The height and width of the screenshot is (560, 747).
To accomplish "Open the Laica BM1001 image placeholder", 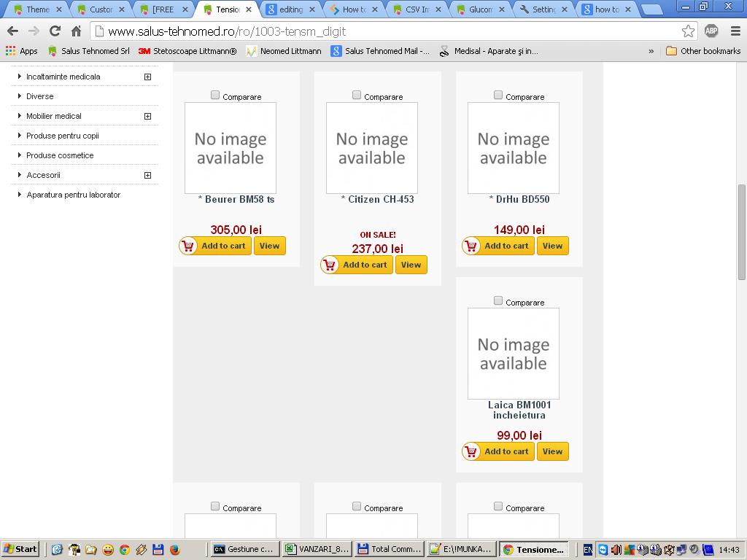I will (514, 354).
